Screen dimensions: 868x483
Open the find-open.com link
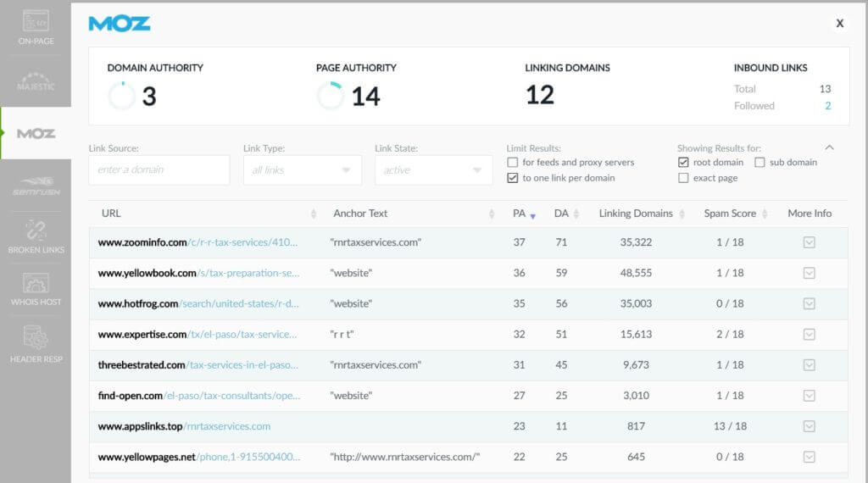(x=199, y=396)
